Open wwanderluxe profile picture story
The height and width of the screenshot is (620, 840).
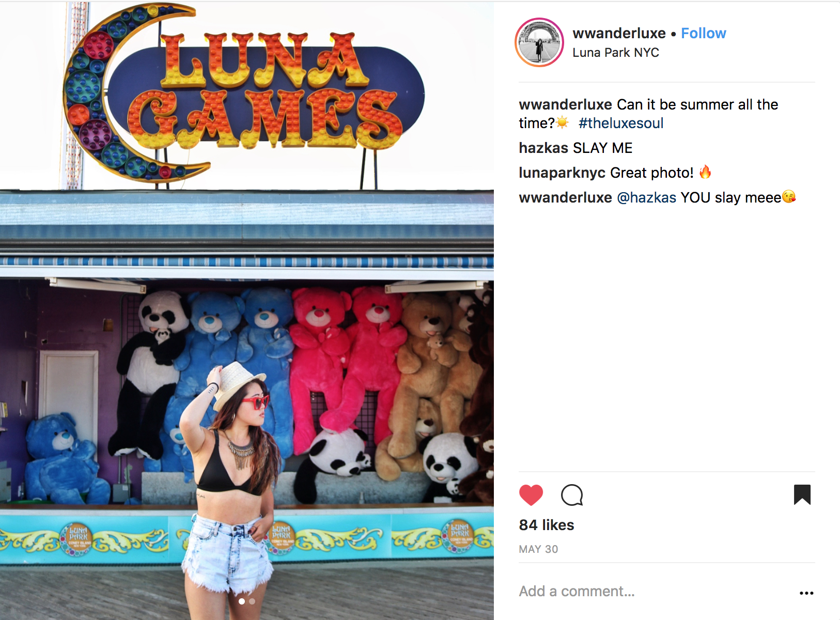click(539, 42)
